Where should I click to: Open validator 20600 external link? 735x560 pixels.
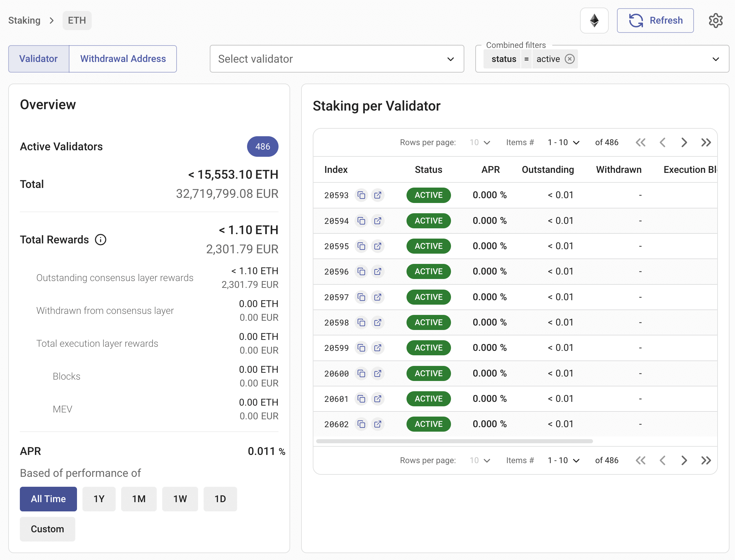pos(378,373)
